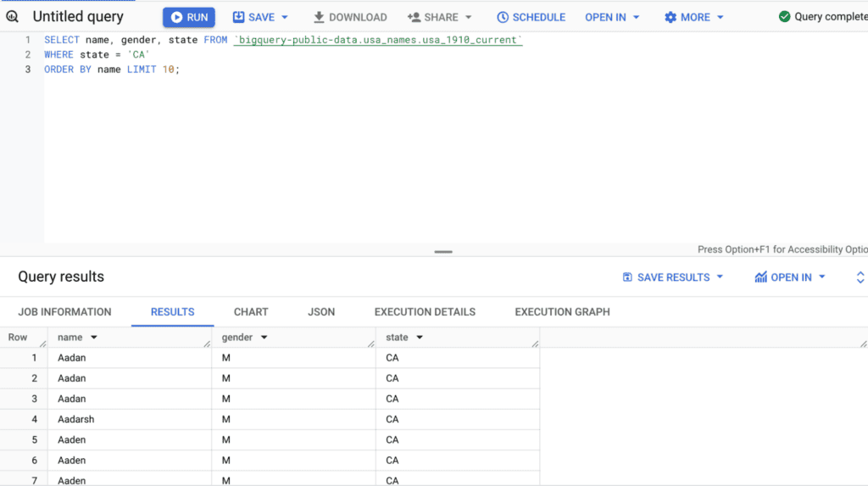Open the CHART tab

251,312
